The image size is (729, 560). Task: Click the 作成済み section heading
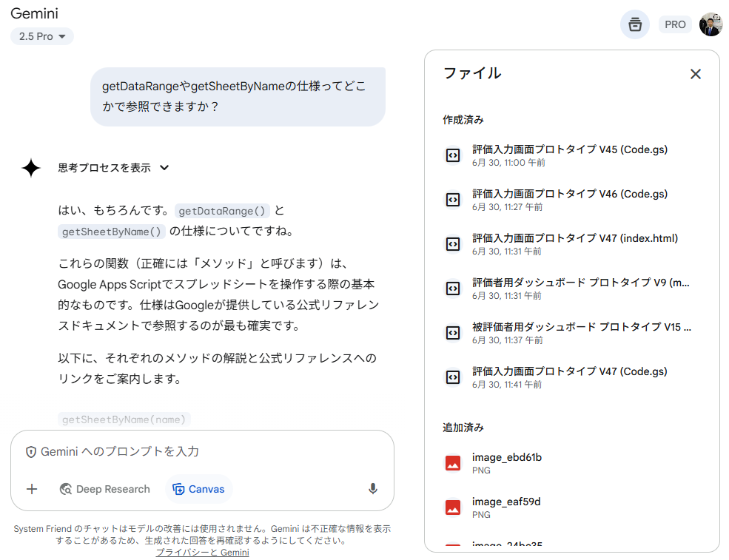[463, 120]
